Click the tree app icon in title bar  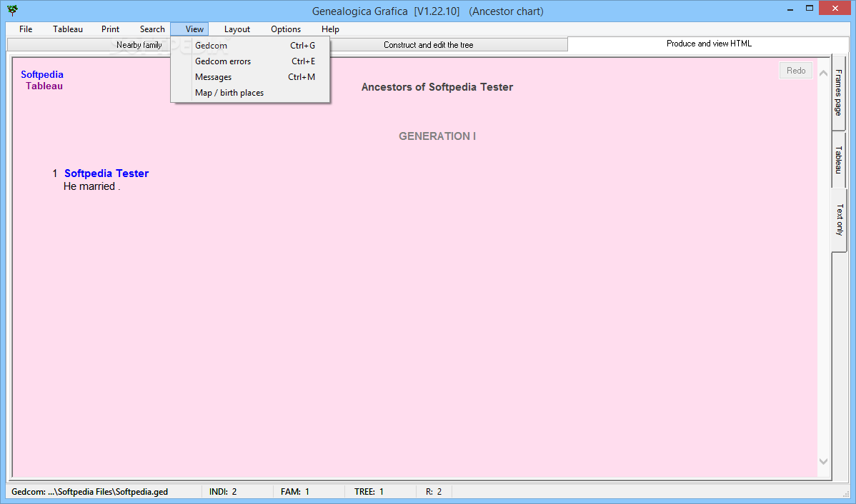12,11
